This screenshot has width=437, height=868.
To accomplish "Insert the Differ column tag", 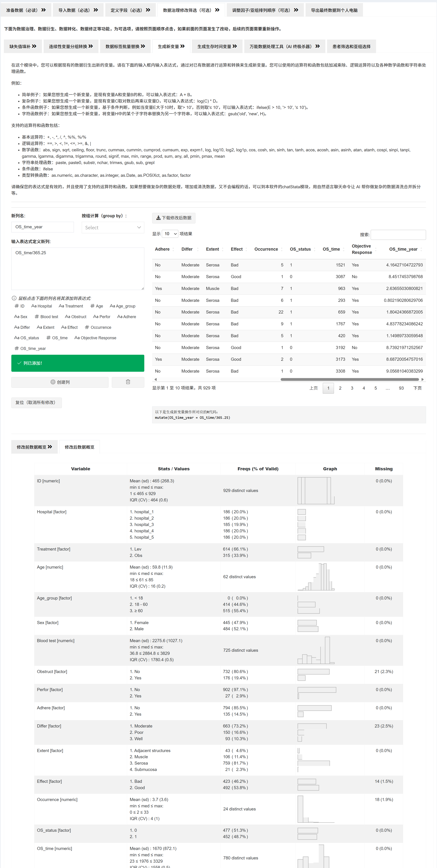I will tap(22, 327).
